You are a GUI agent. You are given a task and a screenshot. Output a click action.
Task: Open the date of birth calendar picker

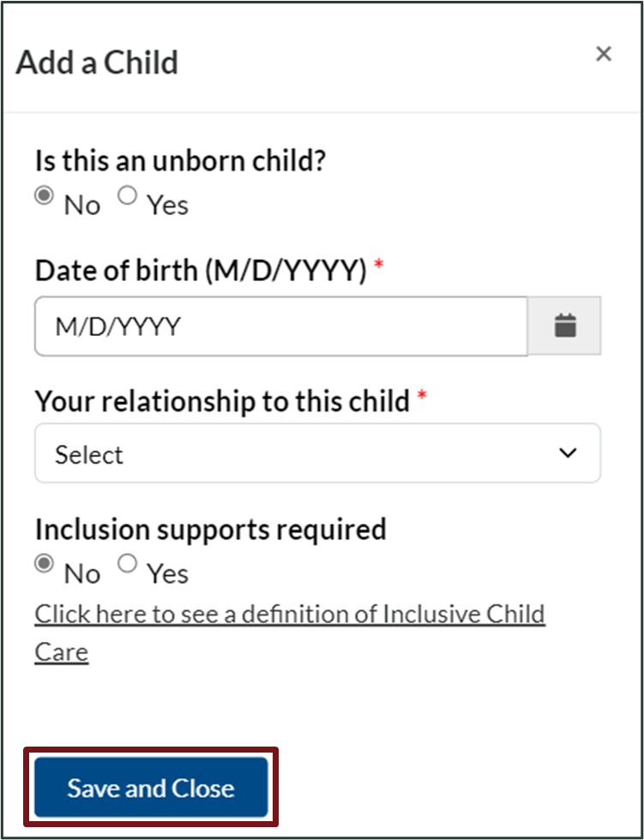pyautogui.click(x=564, y=326)
